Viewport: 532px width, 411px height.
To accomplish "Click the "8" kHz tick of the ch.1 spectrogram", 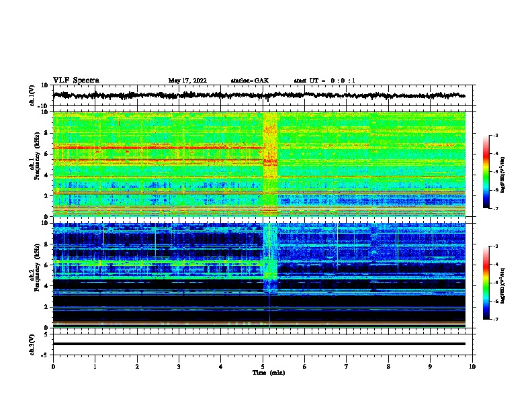I will click(46, 133).
